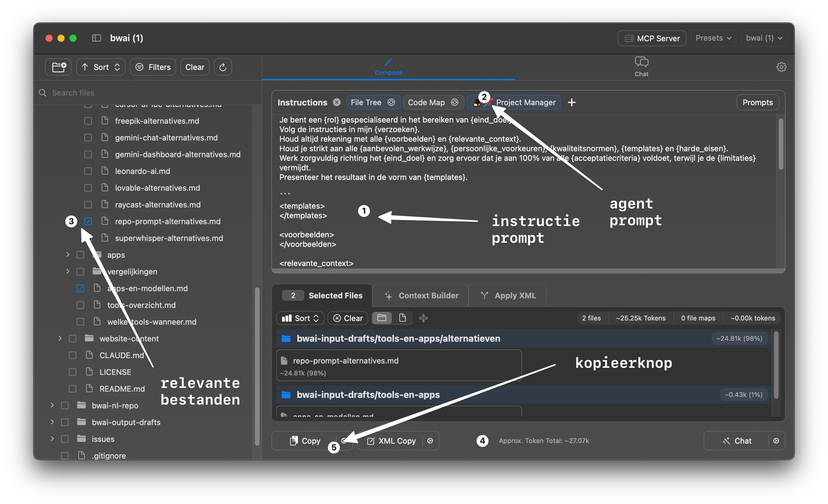Open settings gear in top right
Viewport: 828px width, 504px height.
click(781, 67)
